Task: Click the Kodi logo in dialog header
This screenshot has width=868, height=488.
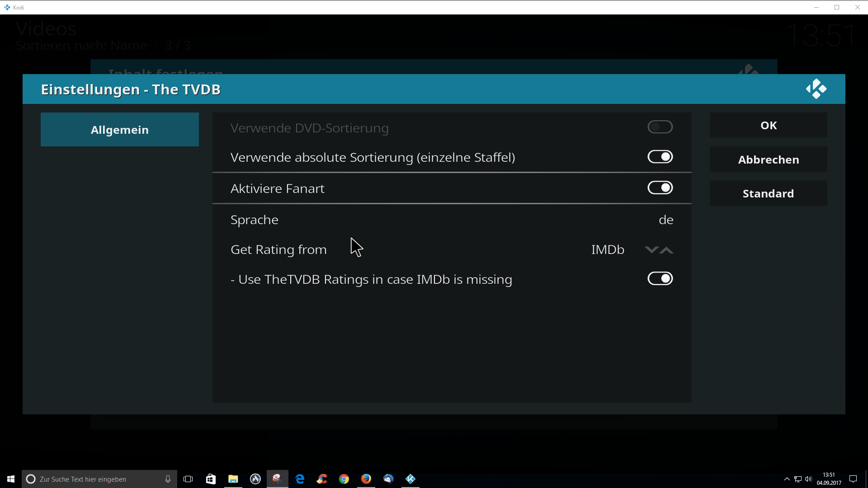Action: coord(816,89)
